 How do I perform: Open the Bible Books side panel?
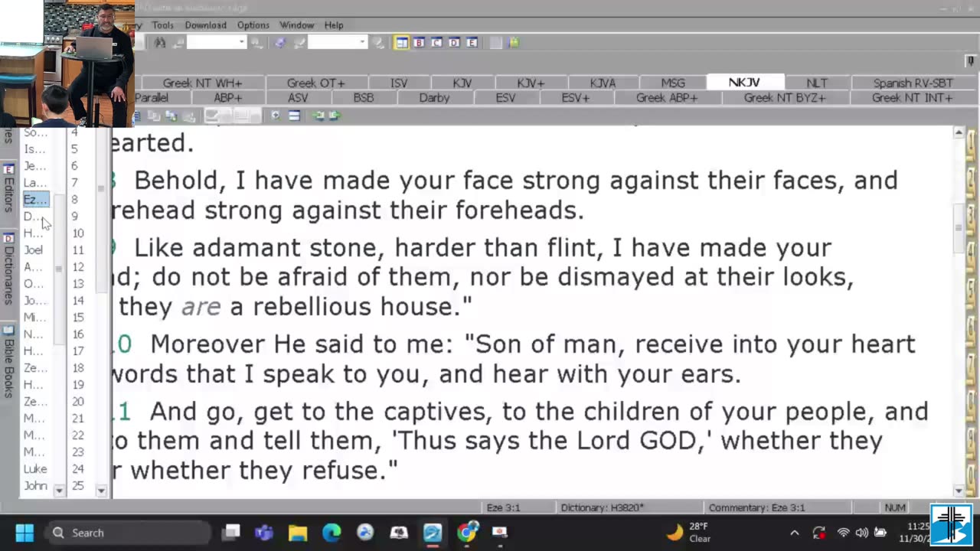coord(8,362)
